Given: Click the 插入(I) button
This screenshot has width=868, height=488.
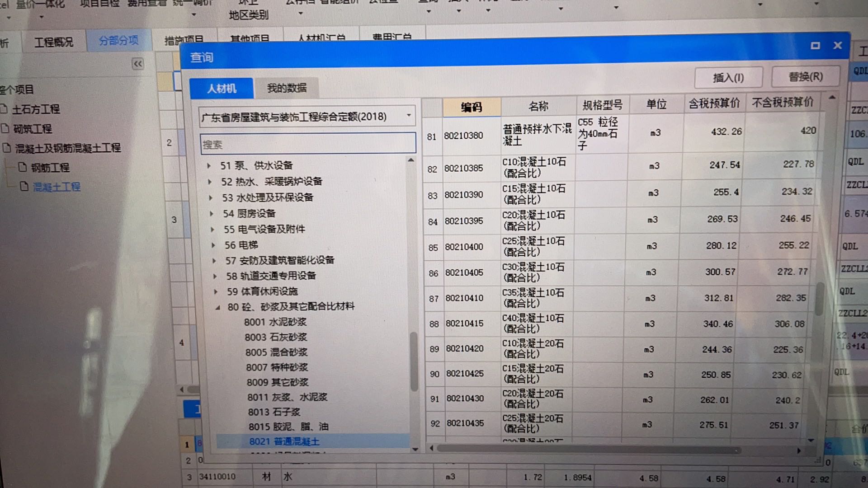Looking at the screenshot, I should tap(728, 78).
